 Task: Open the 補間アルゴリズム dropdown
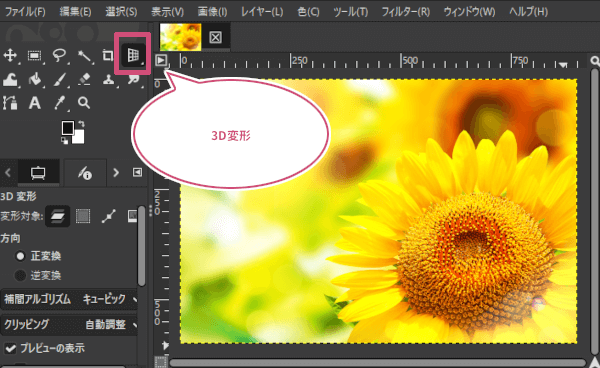70,299
